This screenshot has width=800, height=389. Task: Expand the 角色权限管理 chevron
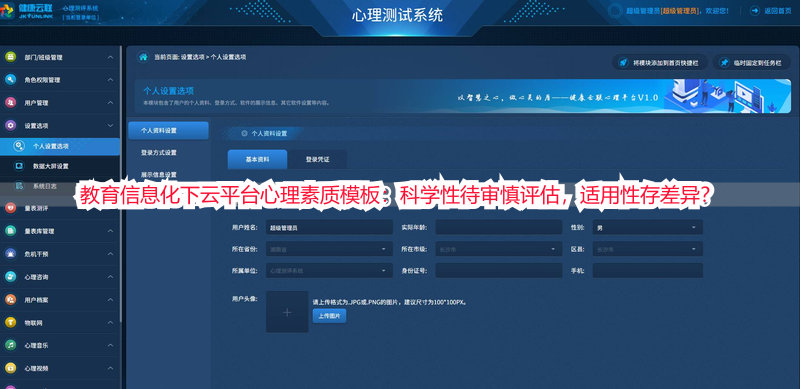(x=110, y=80)
